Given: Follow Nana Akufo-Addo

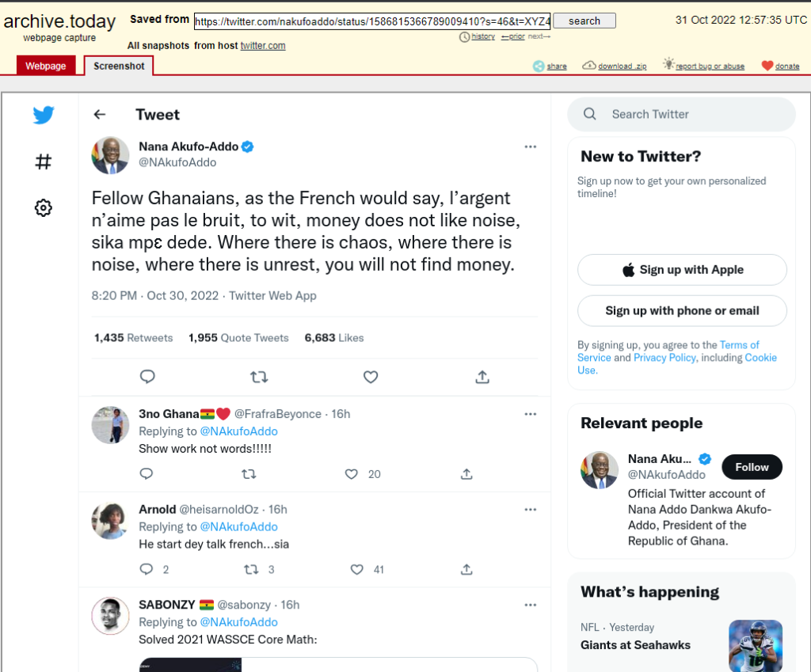Looking at the screenshot, I should click(x=752, y=467).
